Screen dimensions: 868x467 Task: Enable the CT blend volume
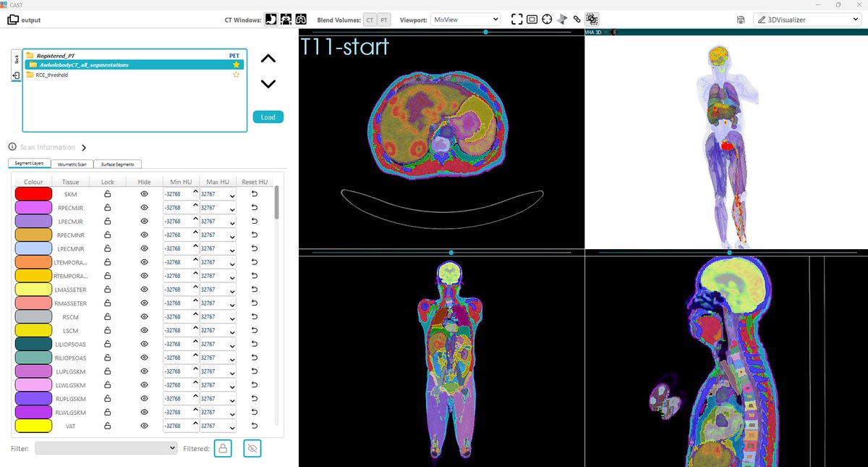pos(370,19)
